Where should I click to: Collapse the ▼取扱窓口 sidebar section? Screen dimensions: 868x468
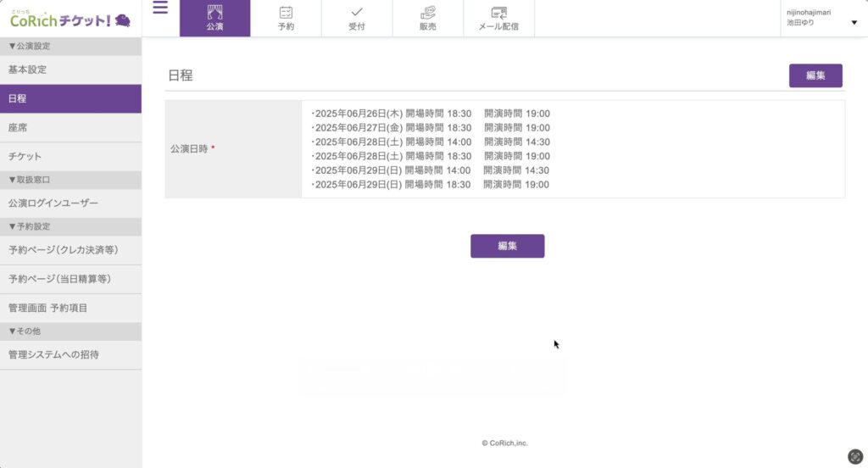coord(30,180)
